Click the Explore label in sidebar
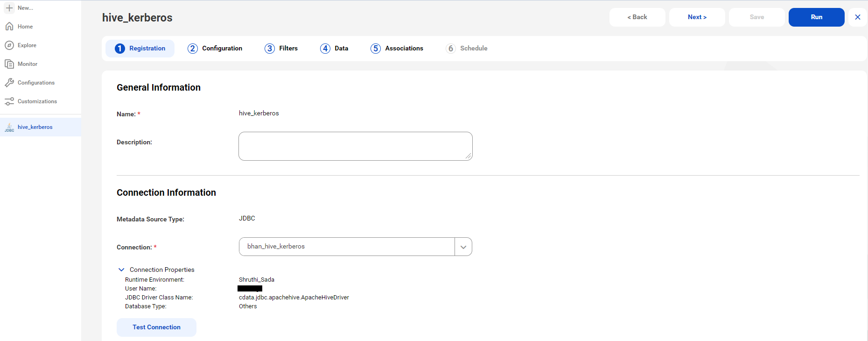 (27, 45)
